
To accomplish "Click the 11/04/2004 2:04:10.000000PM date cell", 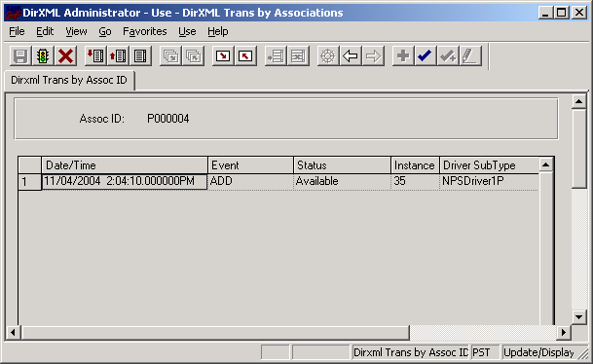I will (x=125, y=181).
